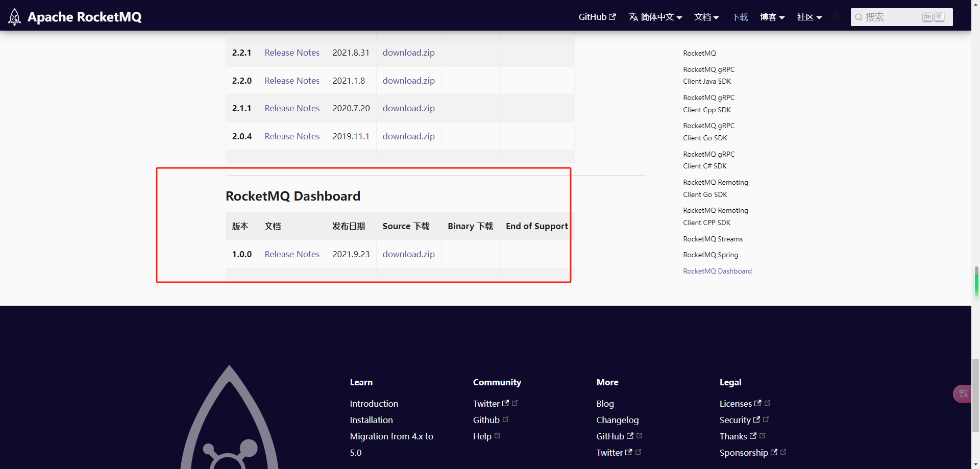
Task: Open Release Notes for version 2.2.1
Action: [292, 53]
